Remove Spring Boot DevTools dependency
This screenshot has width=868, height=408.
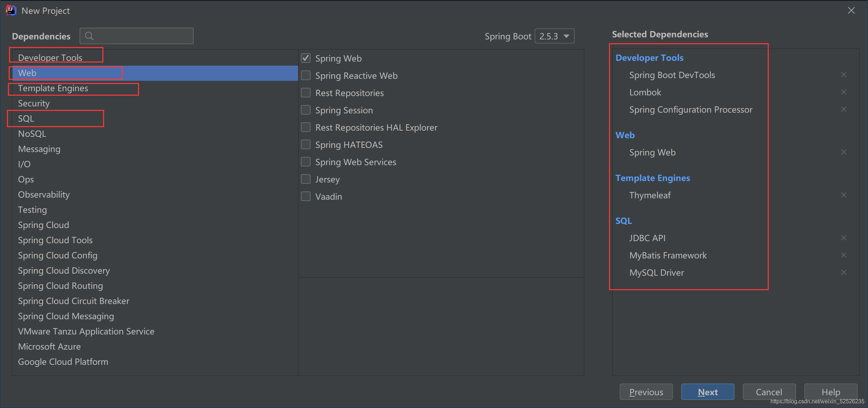point(844,75)
